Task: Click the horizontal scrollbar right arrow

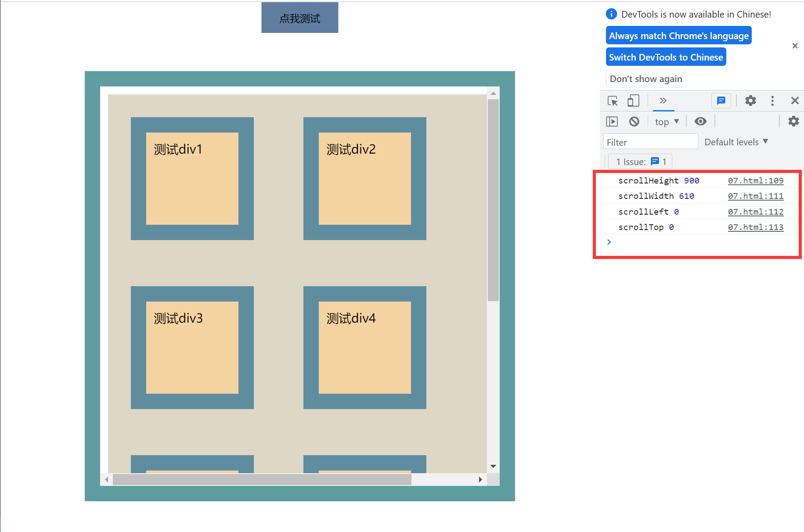Action: click(x=481, y=479)
